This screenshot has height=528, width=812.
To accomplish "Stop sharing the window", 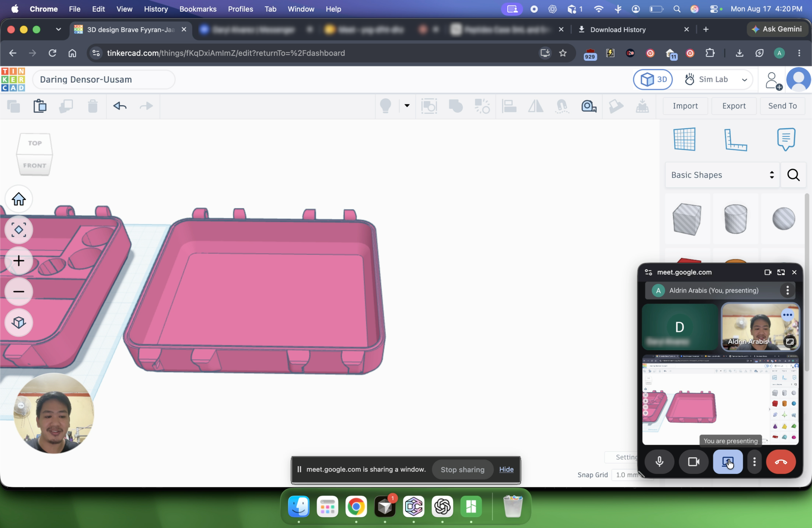I will (x=462, y=469).
